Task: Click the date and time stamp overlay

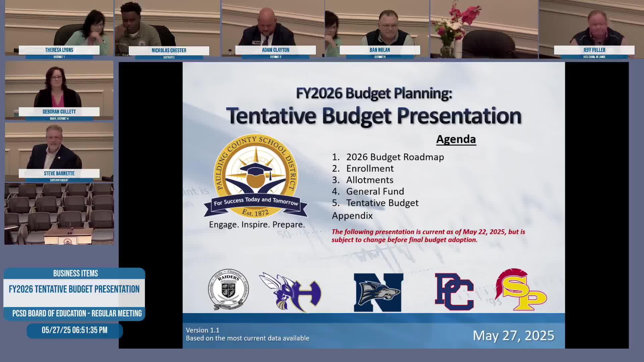Action: point(74,330)
